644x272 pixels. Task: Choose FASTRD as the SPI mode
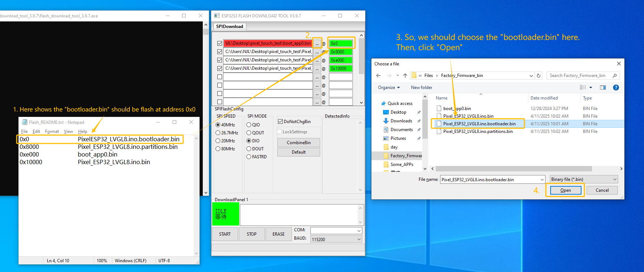tap(249, 157)
